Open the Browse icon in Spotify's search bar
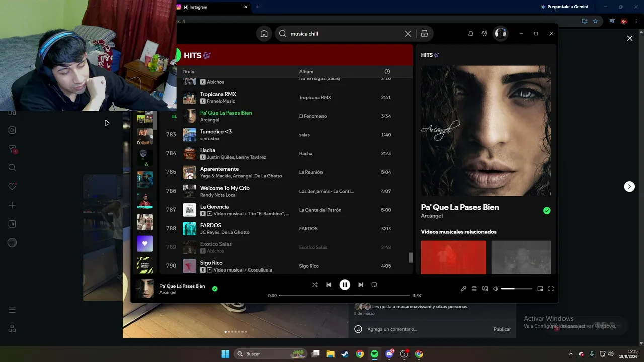This screenshot has width=644, height=362. coord(424,34)
